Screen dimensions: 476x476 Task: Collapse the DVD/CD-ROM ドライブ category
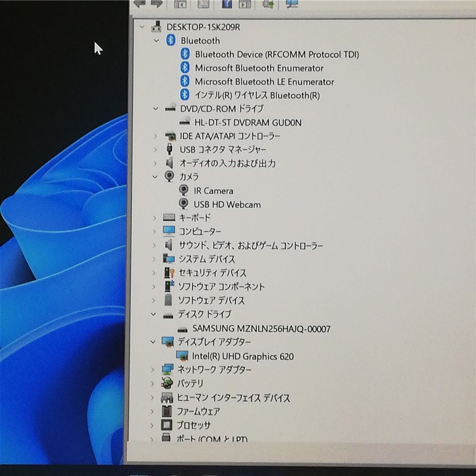coord(156,109)
